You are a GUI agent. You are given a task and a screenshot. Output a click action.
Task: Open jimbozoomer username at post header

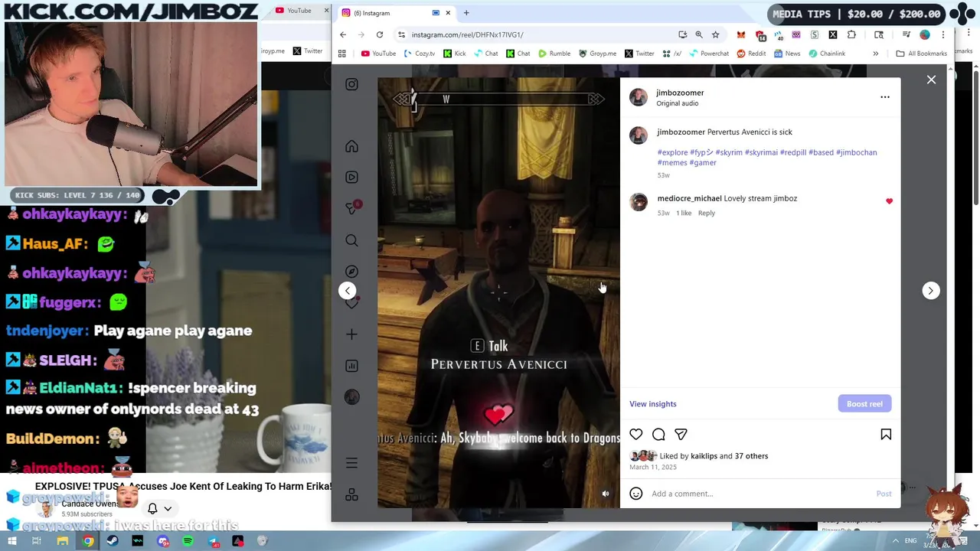680,93
